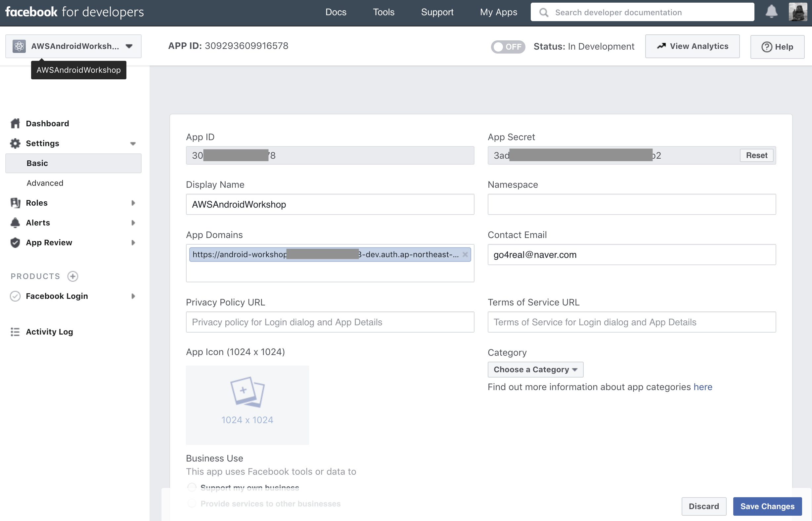
Task: Expand the Alerts submenu arrow
Action: tap(133, 222)
